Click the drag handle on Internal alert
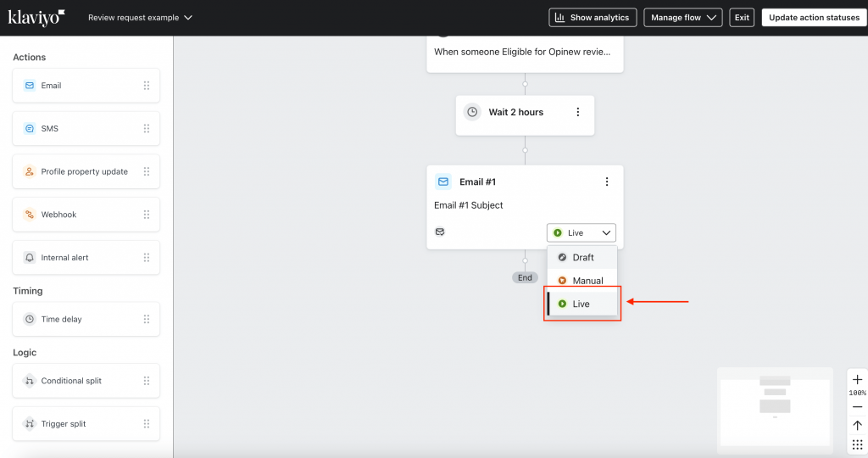This screenshot has height=458, width=868. tap(146, 258)
